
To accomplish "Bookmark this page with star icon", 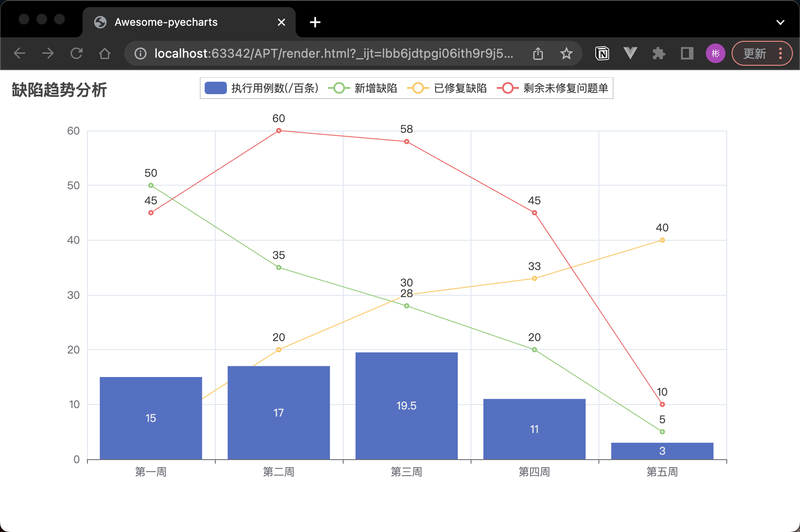I will [x=566, y=54].
